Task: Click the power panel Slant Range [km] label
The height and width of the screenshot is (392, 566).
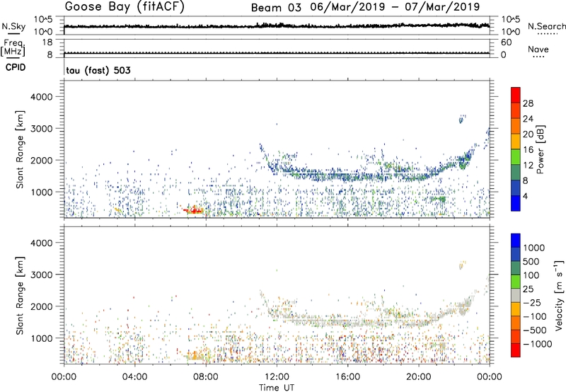Action: [20, 149]
